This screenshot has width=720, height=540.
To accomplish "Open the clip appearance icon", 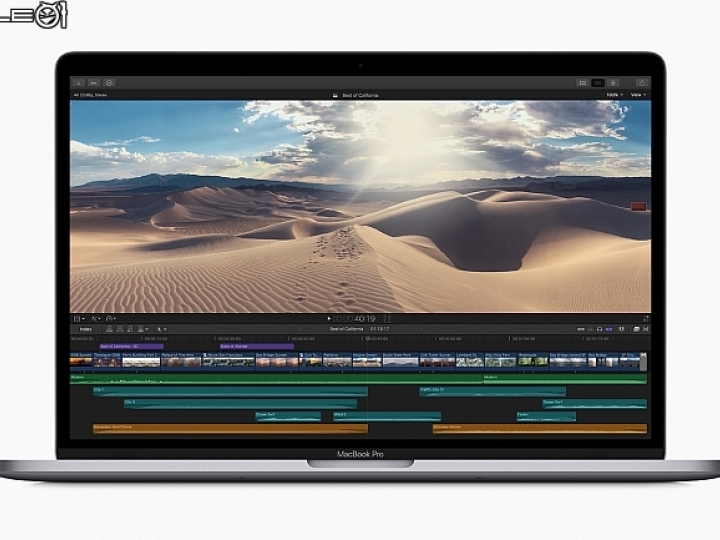I will click(622, 329).
